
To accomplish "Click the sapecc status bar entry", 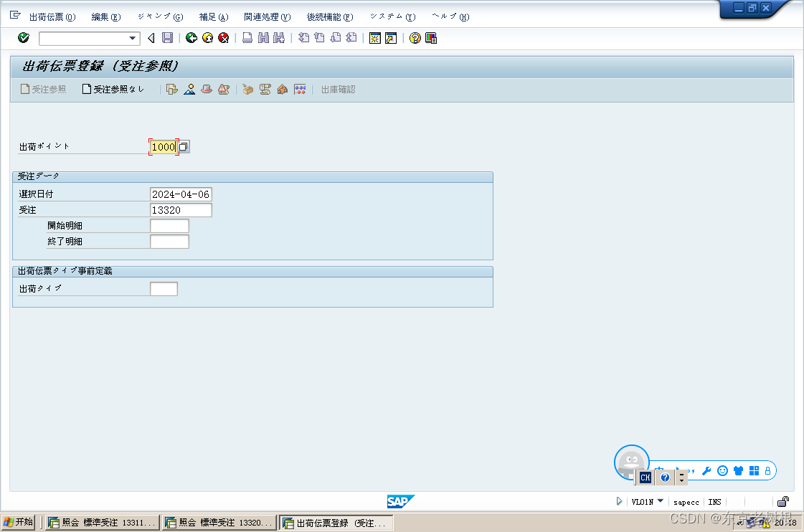I will pos(686,503).
